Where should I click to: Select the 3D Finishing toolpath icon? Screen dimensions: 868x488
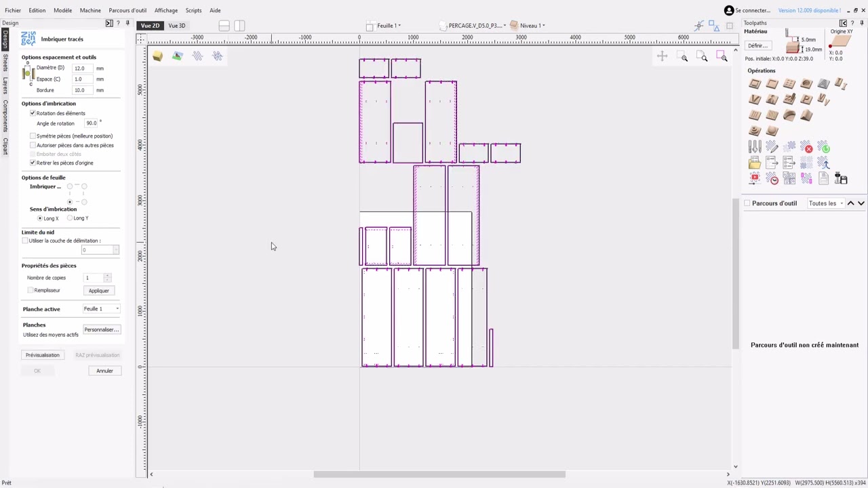772,131
